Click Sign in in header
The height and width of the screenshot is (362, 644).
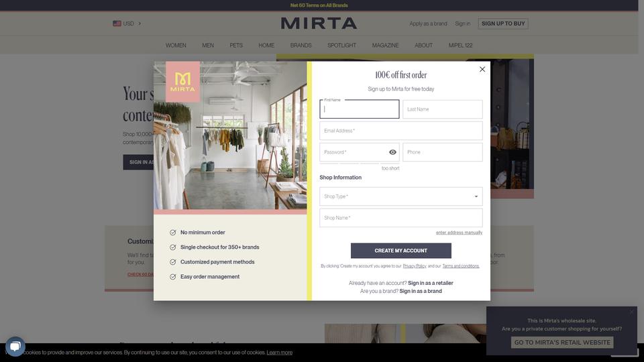pyautogui.click(x=462, y=23)
